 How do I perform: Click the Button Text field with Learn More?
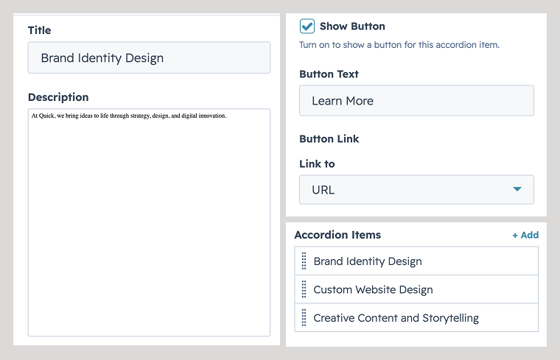coord(416,100)
